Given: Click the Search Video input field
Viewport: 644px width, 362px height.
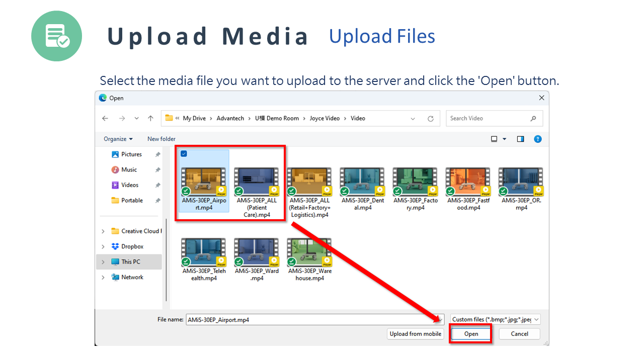Looking at the screenshot, I should [x=488, y=119].
